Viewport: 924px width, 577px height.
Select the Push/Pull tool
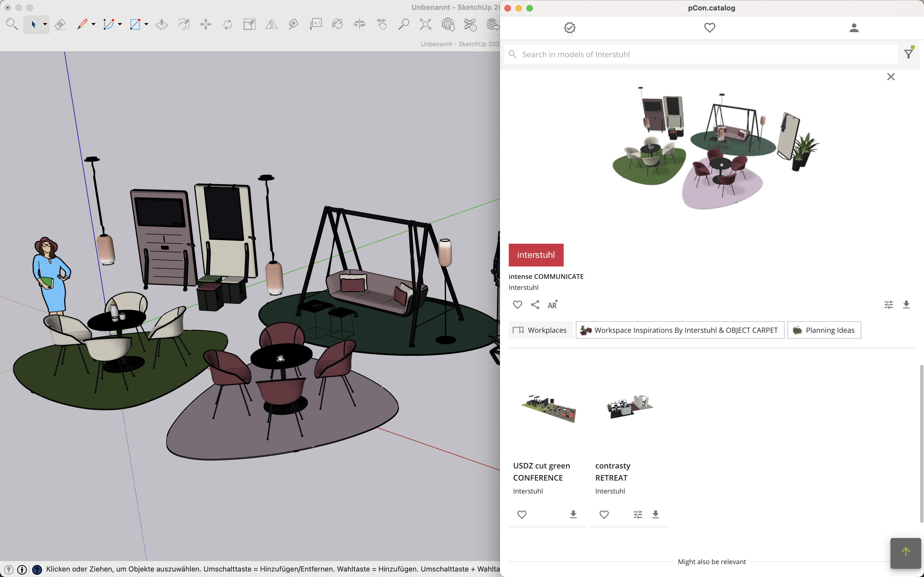pyautogui.click(x=161, y=24)
